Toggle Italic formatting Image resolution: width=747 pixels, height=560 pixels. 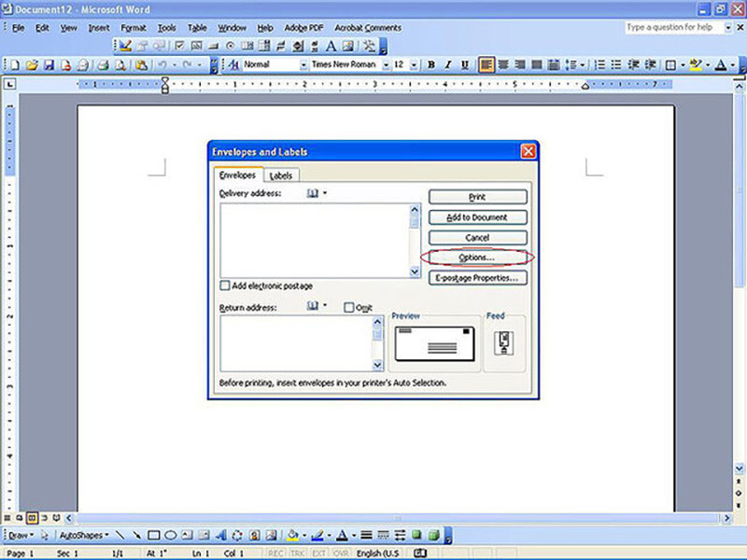tap(448, 64)
